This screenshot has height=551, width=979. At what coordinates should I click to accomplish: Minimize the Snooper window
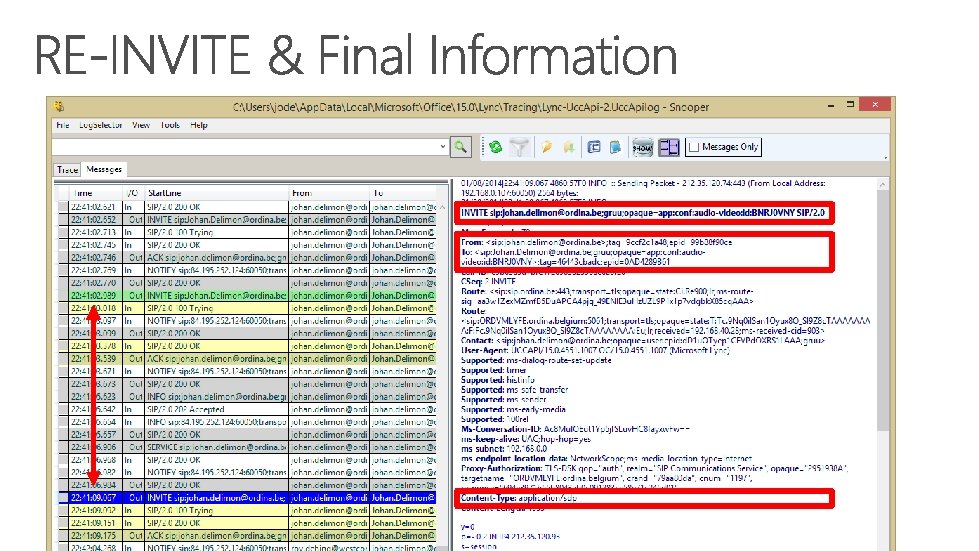pyautogui.click(x=830, y=106)
